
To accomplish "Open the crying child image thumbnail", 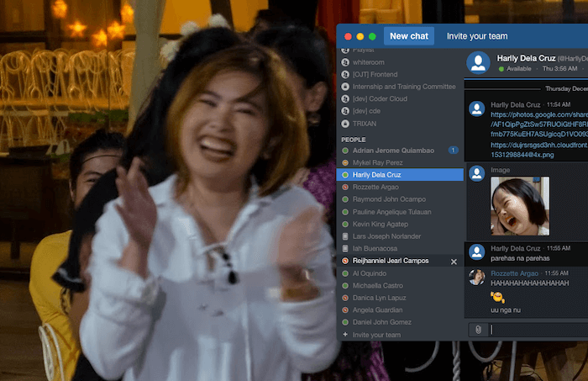I will [x=520, y=206].
